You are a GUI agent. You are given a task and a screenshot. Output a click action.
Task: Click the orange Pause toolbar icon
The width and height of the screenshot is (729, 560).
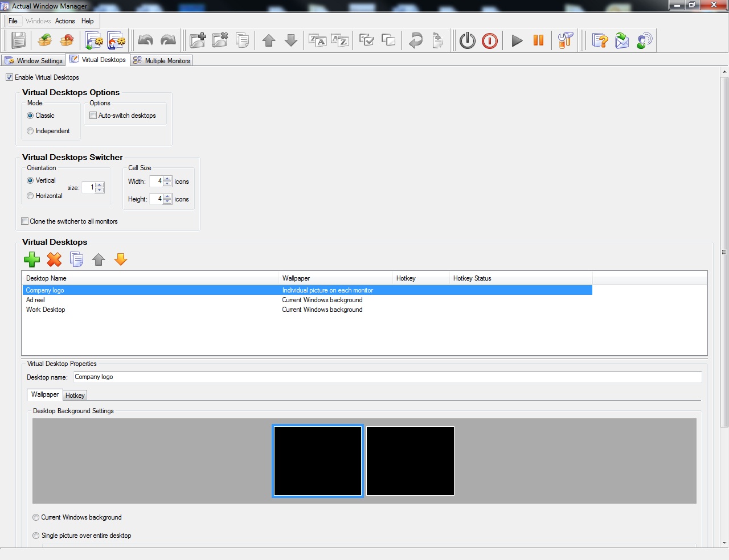[x=538, y=40]
